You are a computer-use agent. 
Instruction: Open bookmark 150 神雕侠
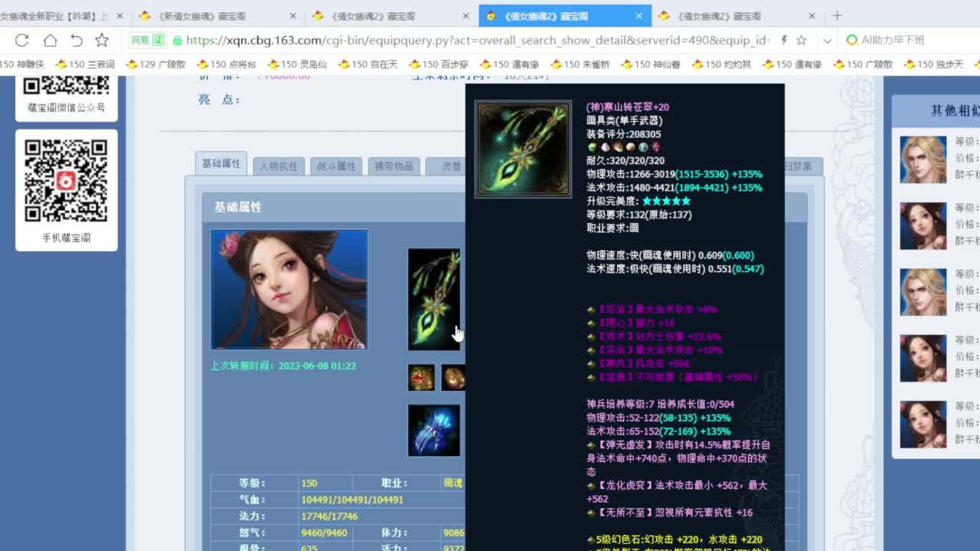[21, 64]
